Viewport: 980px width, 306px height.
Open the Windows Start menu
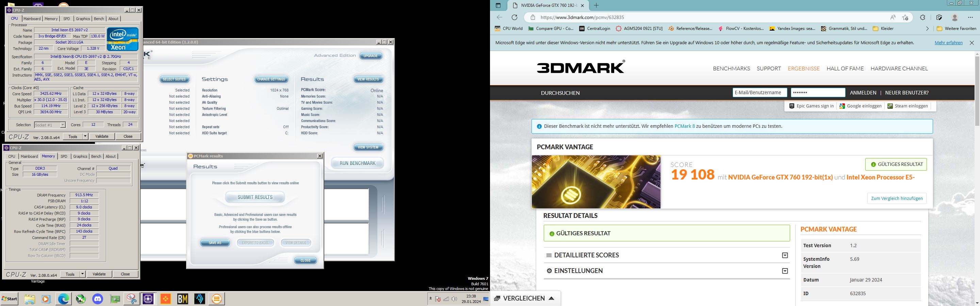point(10,299)
